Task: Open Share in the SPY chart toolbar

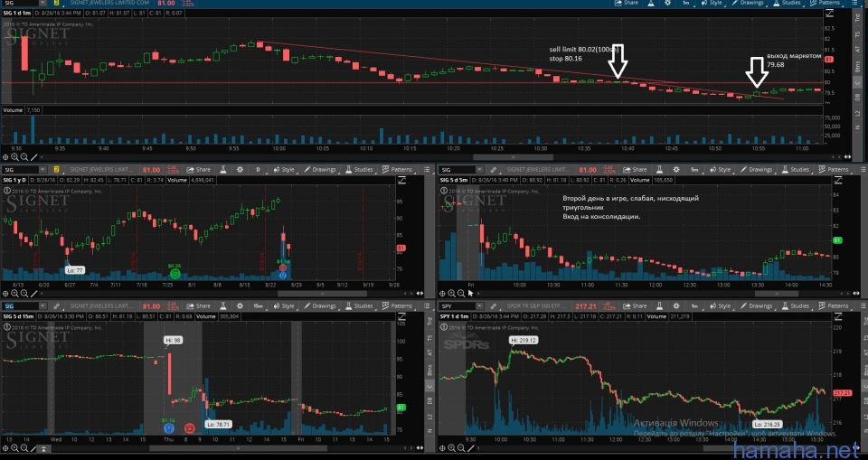Action: (x=635, y=305)
